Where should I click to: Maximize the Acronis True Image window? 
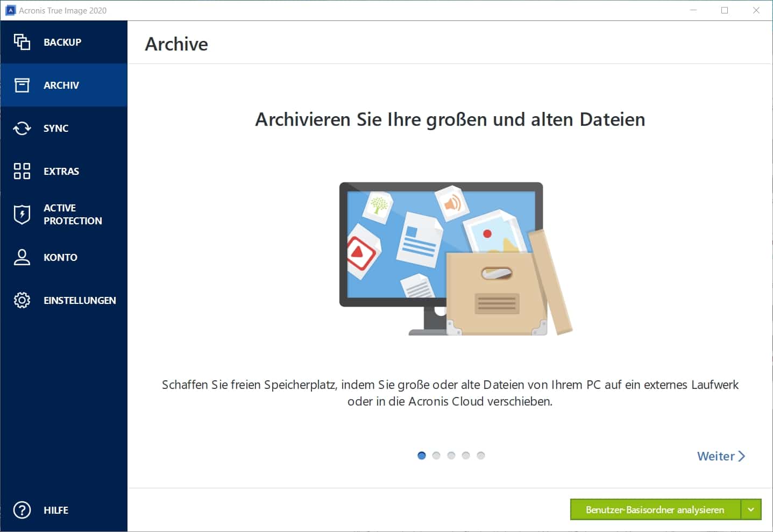(x=725, y=10)
